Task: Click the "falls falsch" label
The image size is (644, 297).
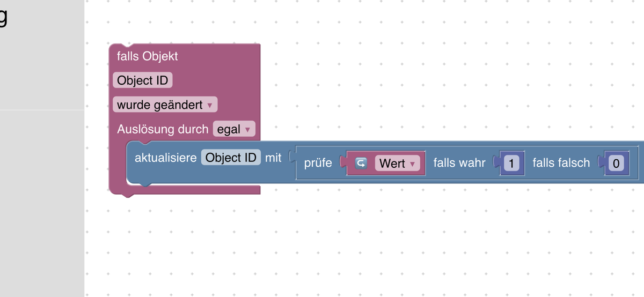Action: coord(561,163)
